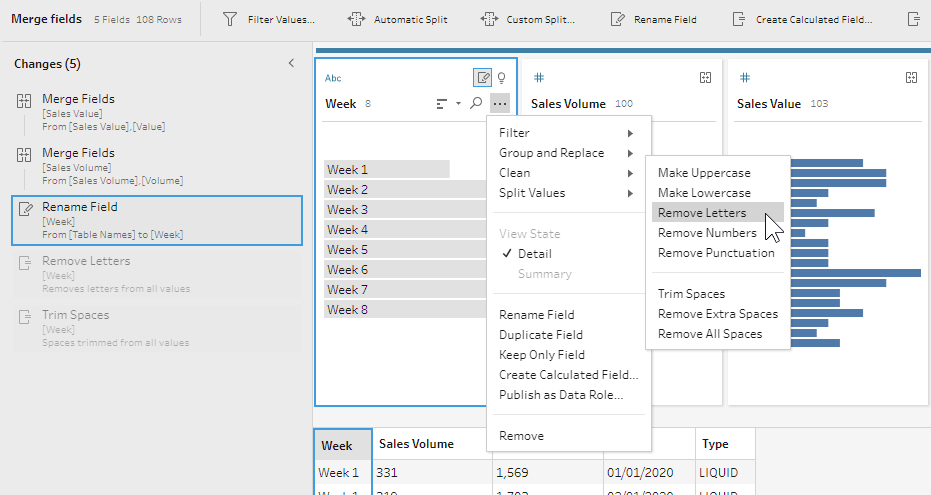
Task: Select the Merge Fields Sales Value change
Action: pos(157,112)
